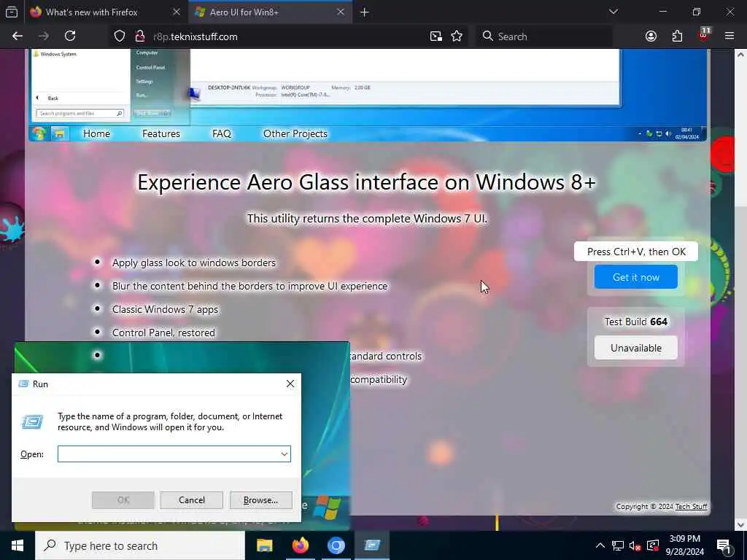The image size is (747, 560).
Task: Click OK in the Run dialog
Action: (x=123, y=500)
